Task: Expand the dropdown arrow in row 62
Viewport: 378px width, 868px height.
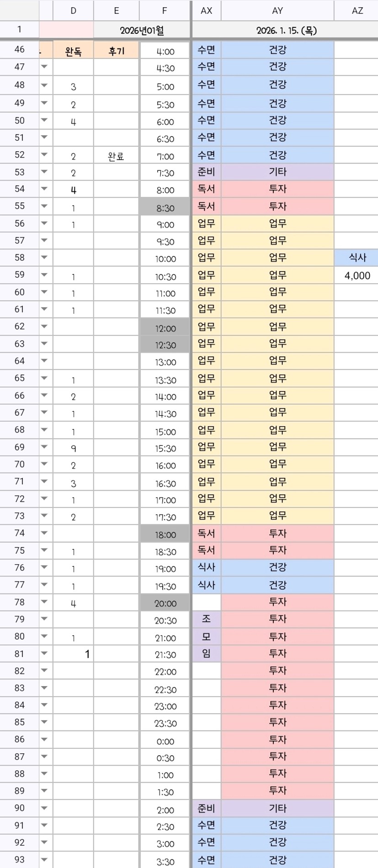Action: coord(44,326)
